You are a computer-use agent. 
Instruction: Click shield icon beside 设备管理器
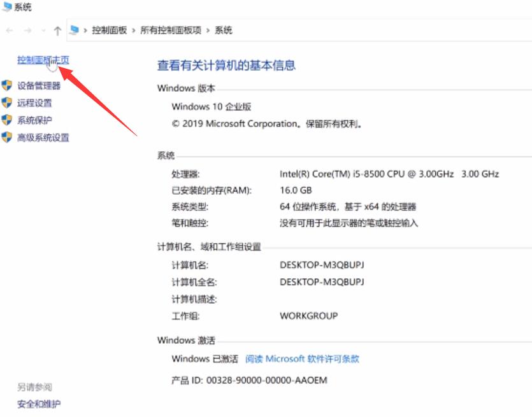pos(7,85)
